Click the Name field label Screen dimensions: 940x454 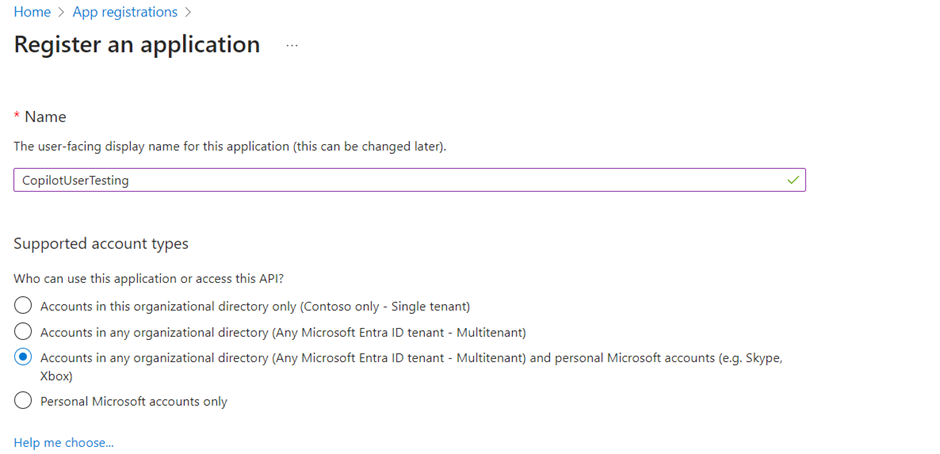[45, 117]
